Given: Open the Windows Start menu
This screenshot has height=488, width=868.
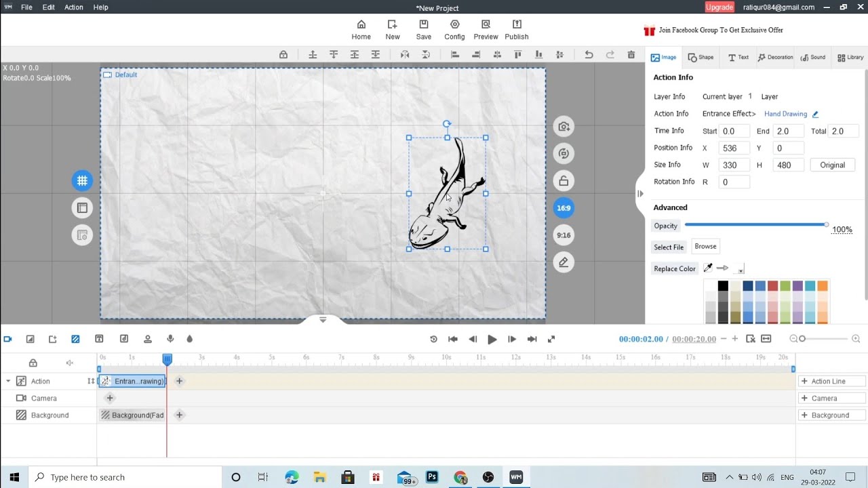Looking at the screenshot, I should pyautogui.click(x=14, y=477).
